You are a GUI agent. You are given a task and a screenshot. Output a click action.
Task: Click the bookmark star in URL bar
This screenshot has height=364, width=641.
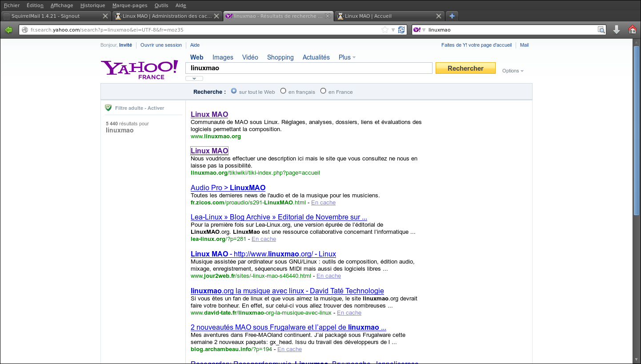click(385, 30)
